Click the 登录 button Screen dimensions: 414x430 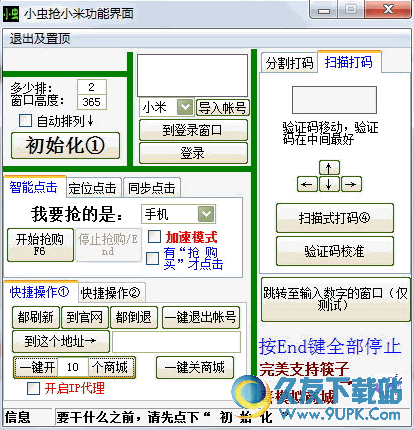(x=193, y=153)
